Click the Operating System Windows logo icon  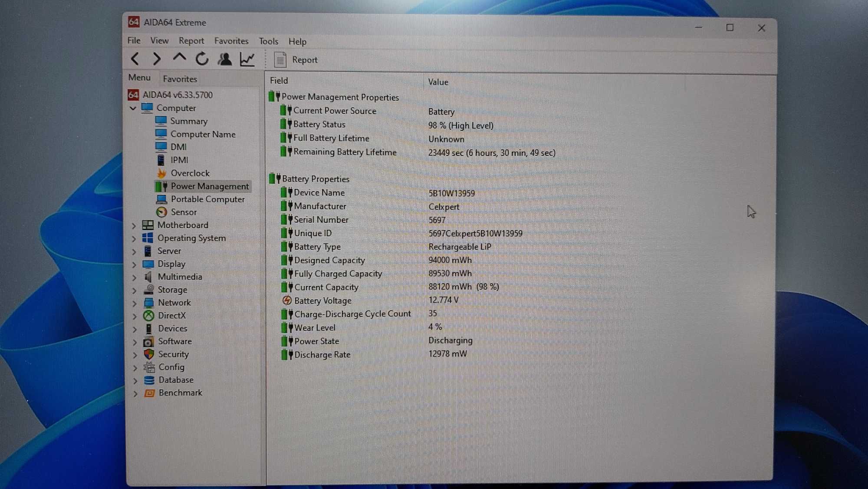tap(148, 238)
